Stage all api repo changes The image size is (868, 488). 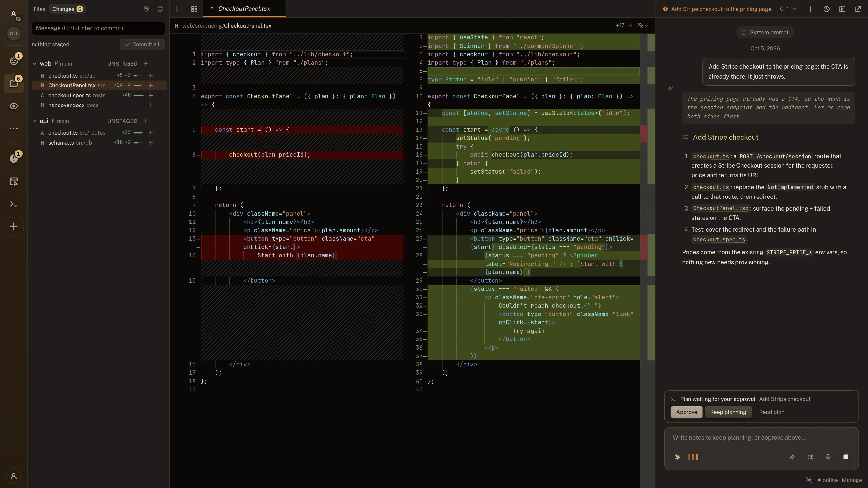(146, 121)
